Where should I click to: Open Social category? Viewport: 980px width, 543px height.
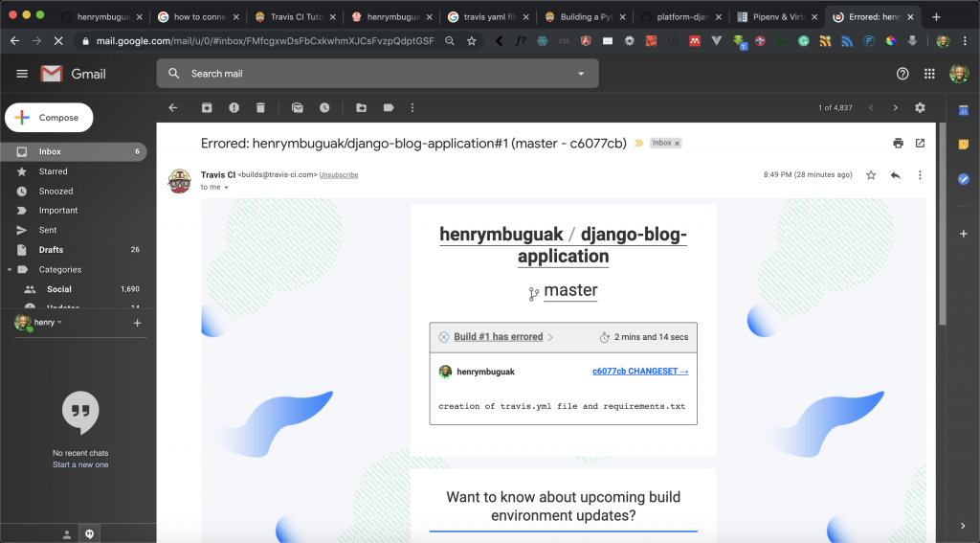click(74, 289)
